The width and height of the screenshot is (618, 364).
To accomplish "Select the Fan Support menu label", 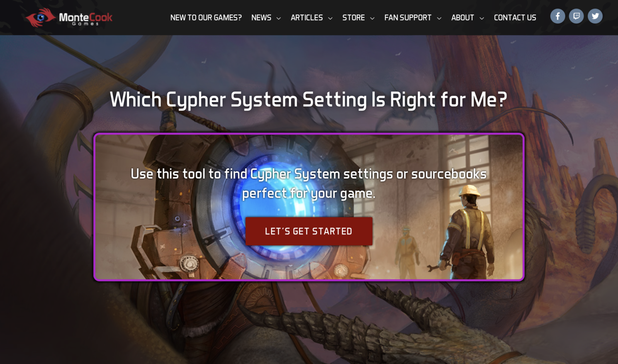I will pos(408,18).
